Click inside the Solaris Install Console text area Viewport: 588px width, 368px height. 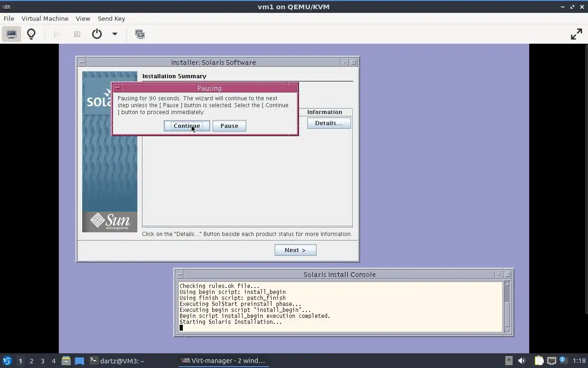[340, 307]
